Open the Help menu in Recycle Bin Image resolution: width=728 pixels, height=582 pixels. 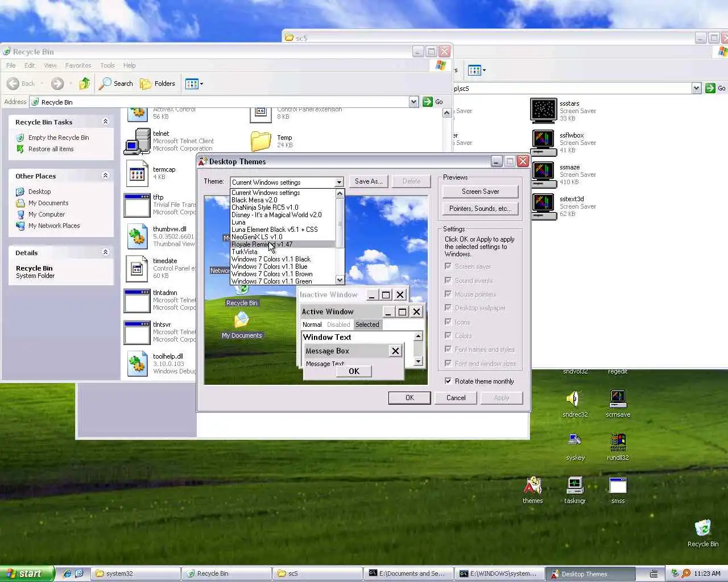point(130,65)
